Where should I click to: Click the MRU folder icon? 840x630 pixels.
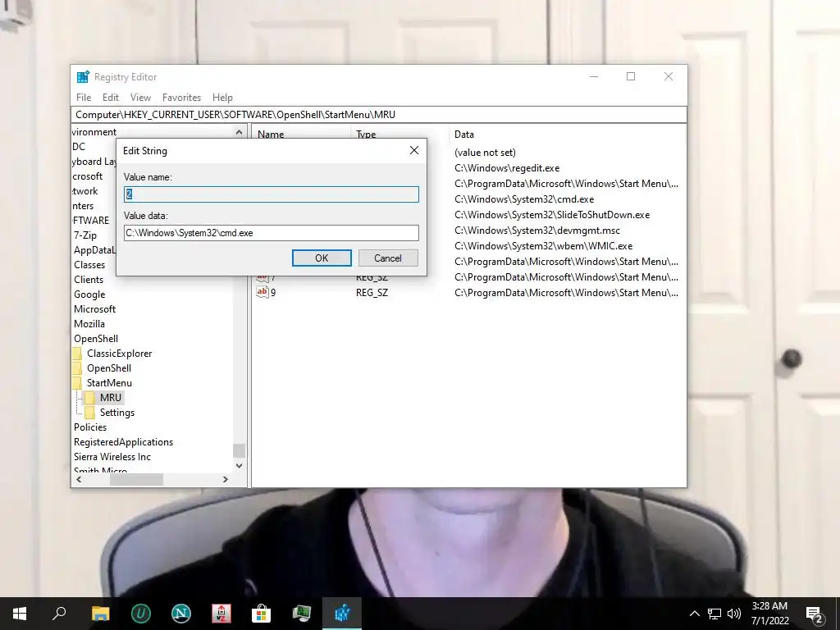[x=90, y=398]
